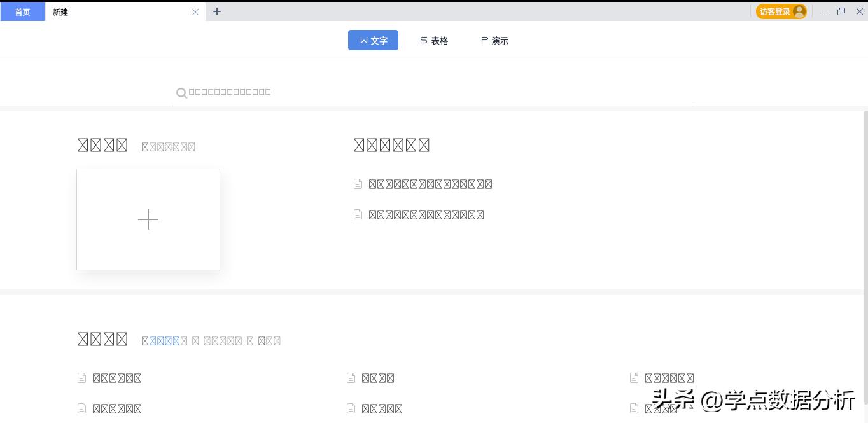
Task: Click the W icon of the 文字 tab
Action: pos(363,39)
